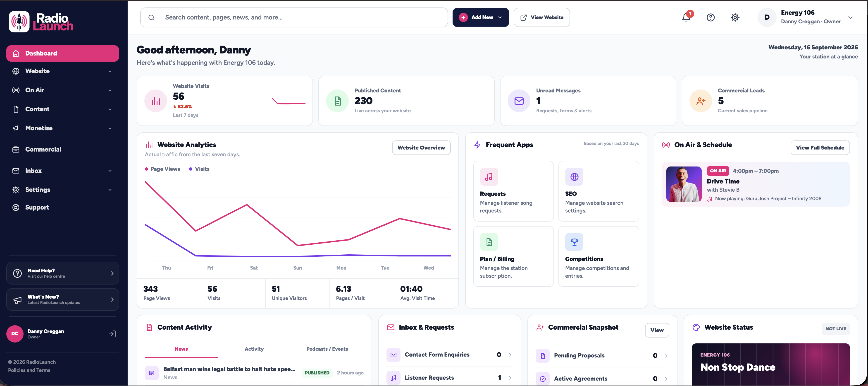Screen dimensions: 868x386
Task: Click the Commercial Snapshot person icon
Action: (540, 327)
